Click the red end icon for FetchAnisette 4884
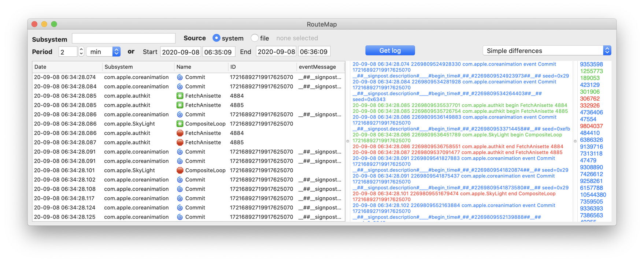 pos(180,133)
